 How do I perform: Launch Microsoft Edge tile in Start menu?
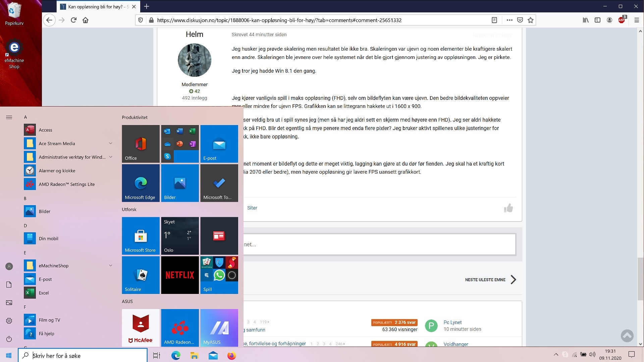pos(141,183)
